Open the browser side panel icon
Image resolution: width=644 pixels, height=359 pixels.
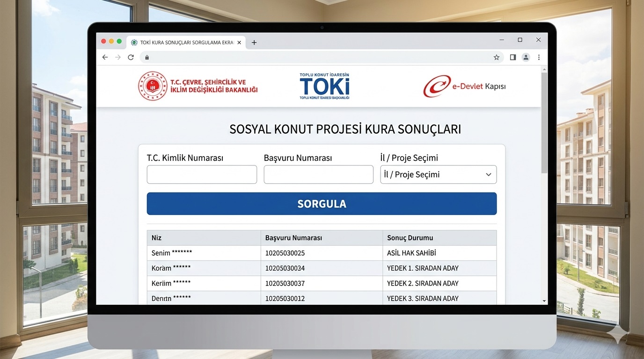(513, 57)
